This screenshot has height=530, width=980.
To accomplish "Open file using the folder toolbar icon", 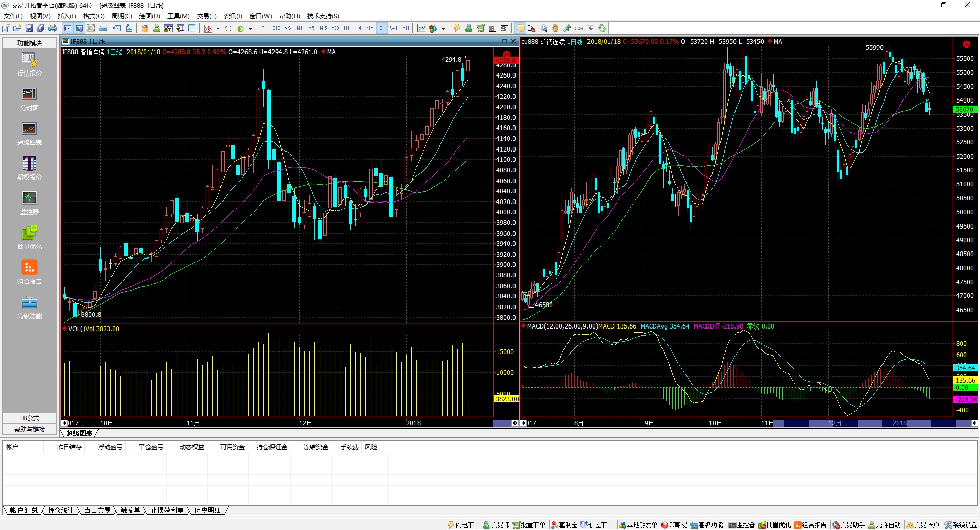I will 17,28.
